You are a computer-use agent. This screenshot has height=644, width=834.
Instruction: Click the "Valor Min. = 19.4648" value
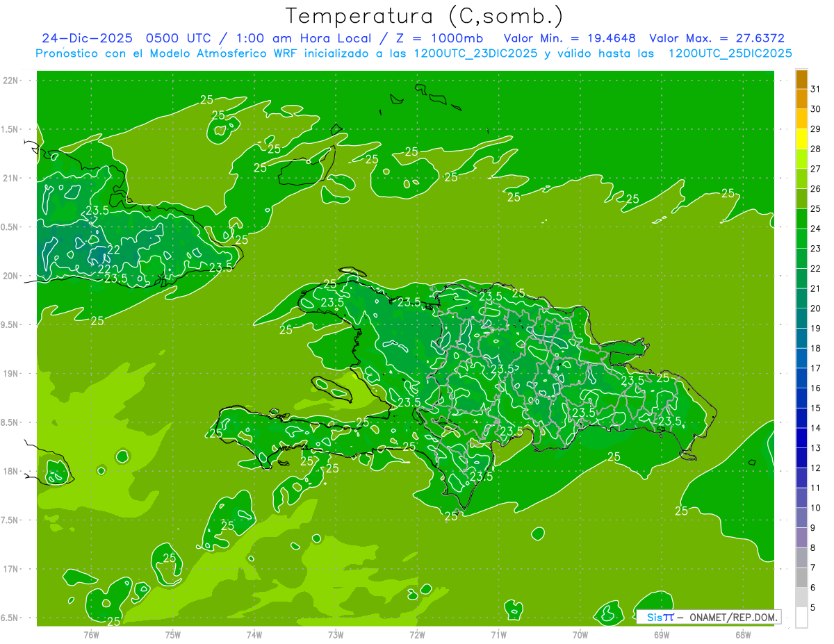(569, 38)
